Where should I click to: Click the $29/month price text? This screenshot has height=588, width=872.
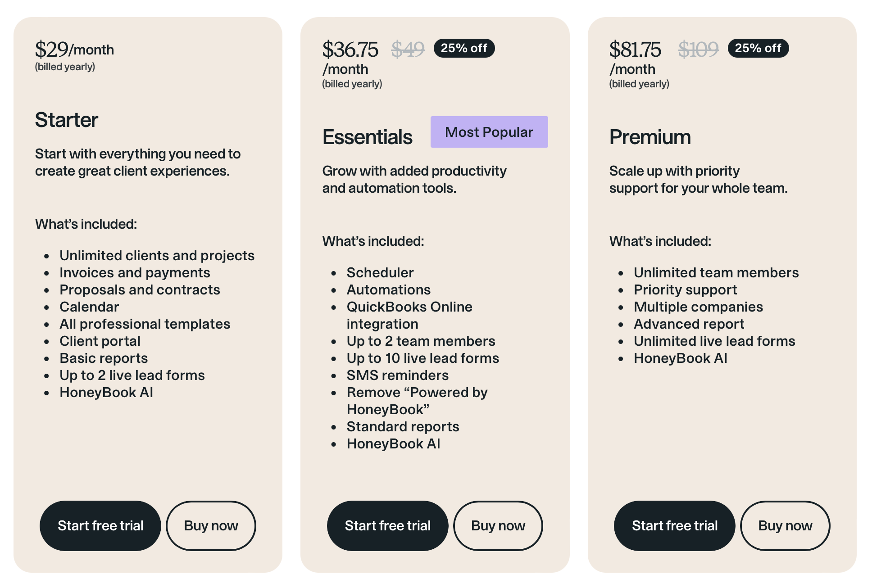pos(75,50)
